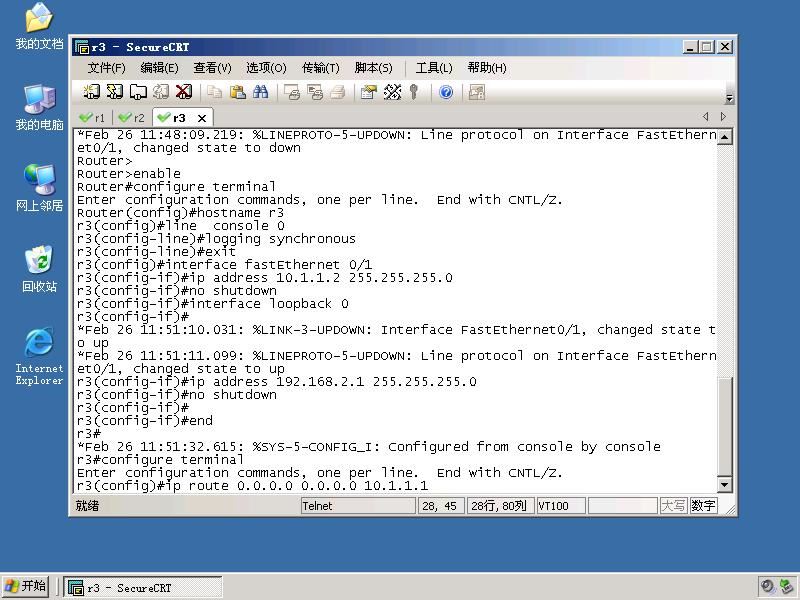Click the Public Key key icon
This screenshot has height=600, width=800.
tap(414, 92)
